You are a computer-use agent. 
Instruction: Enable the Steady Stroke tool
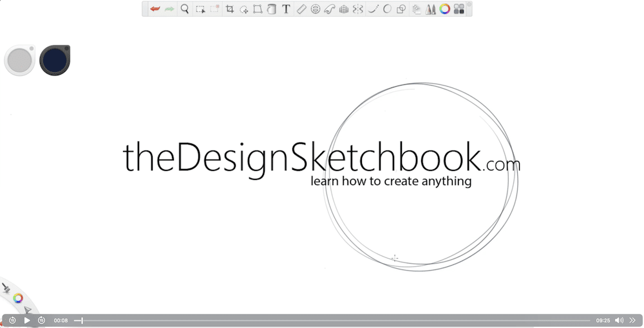[x=373, y=9]
